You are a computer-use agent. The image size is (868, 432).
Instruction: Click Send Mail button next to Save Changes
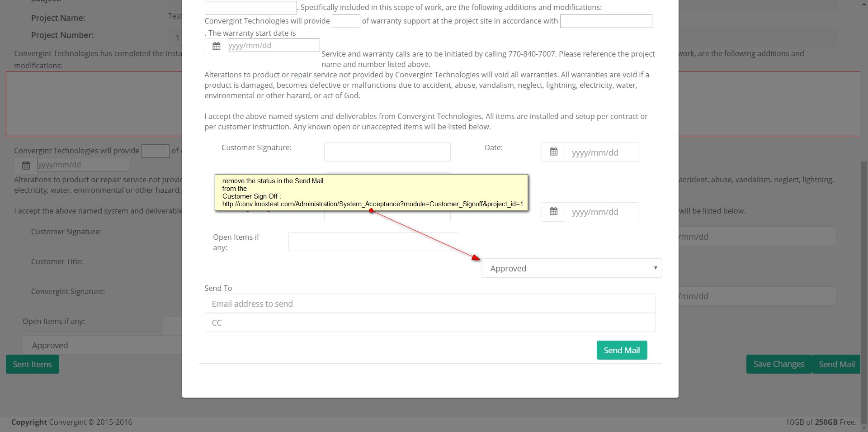pos(836,364)
